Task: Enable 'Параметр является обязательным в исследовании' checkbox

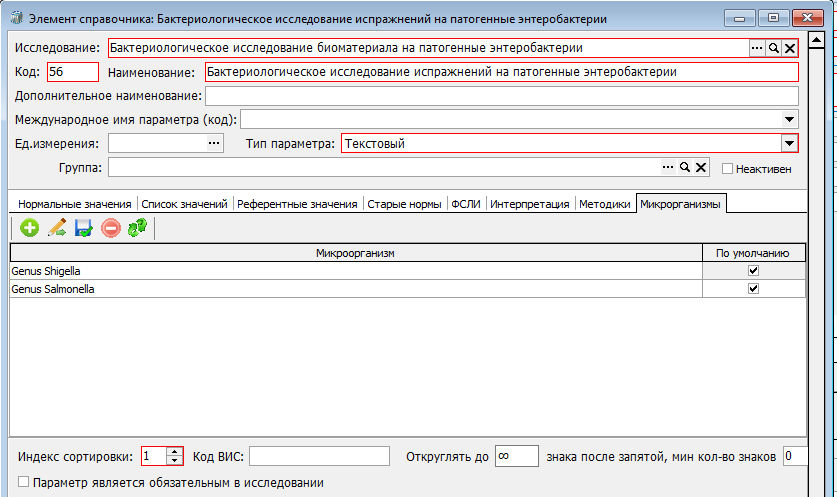Action: 24,483
